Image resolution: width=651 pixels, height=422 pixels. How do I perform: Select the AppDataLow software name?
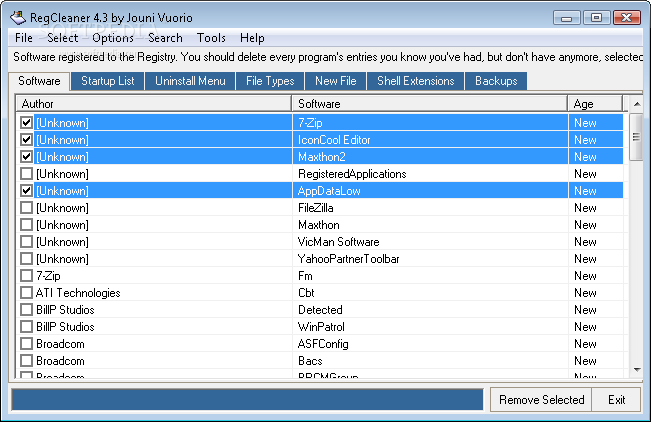(x=329, y=191)
